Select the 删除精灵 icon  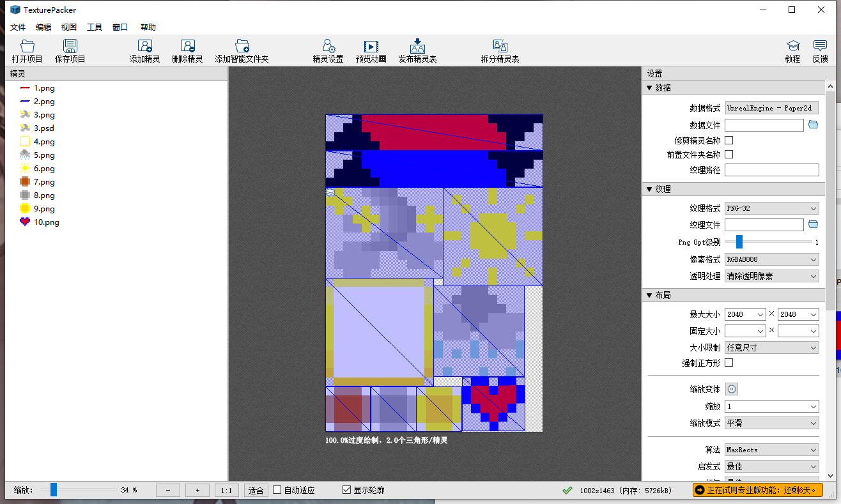(x=188, y=50)
